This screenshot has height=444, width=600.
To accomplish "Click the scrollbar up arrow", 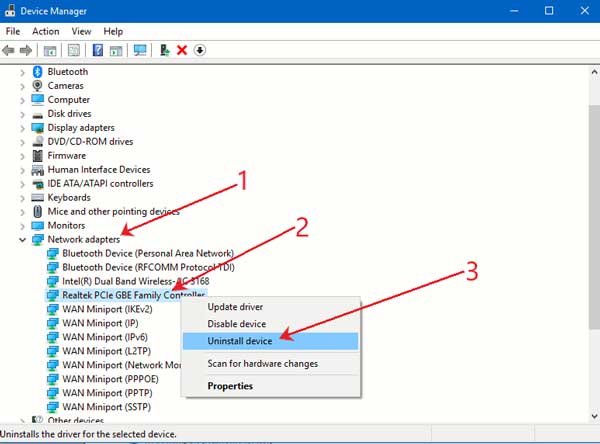I will tap(594, 72).
